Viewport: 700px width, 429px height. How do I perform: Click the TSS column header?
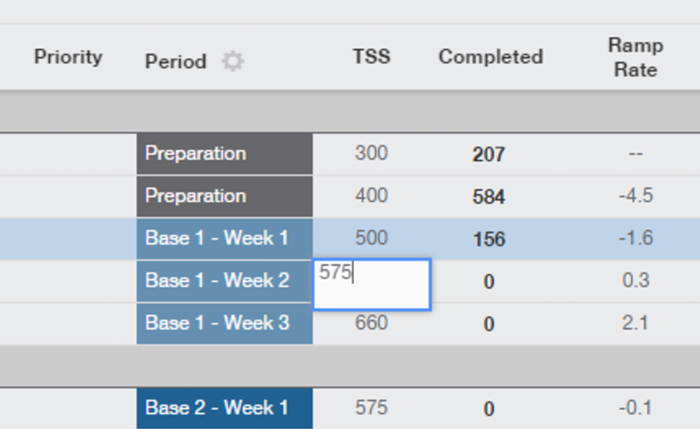coord(371,57)
